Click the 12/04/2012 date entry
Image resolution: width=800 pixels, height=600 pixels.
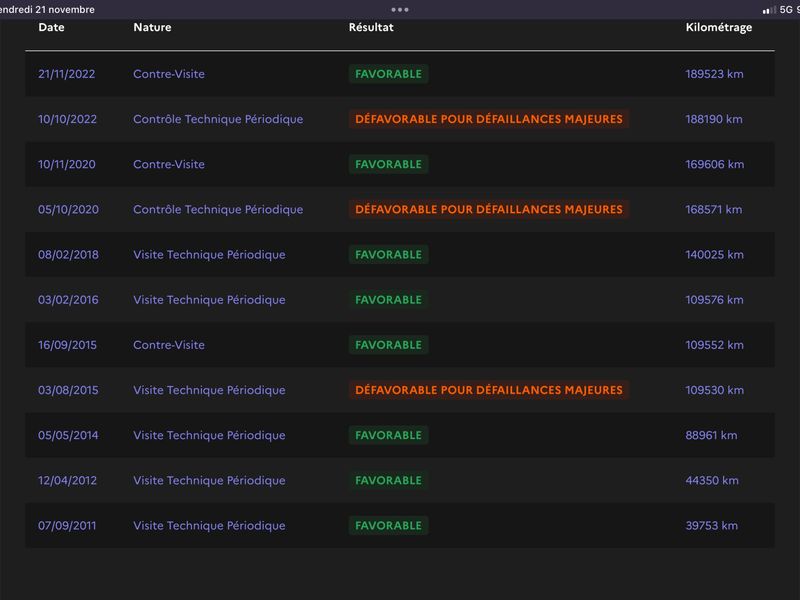(67, 480)
